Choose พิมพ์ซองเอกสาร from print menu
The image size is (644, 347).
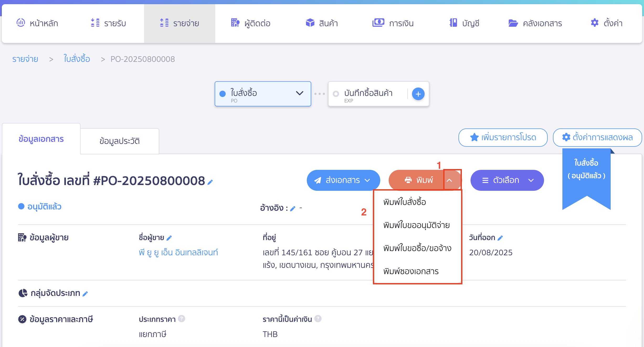coord(418,271)
